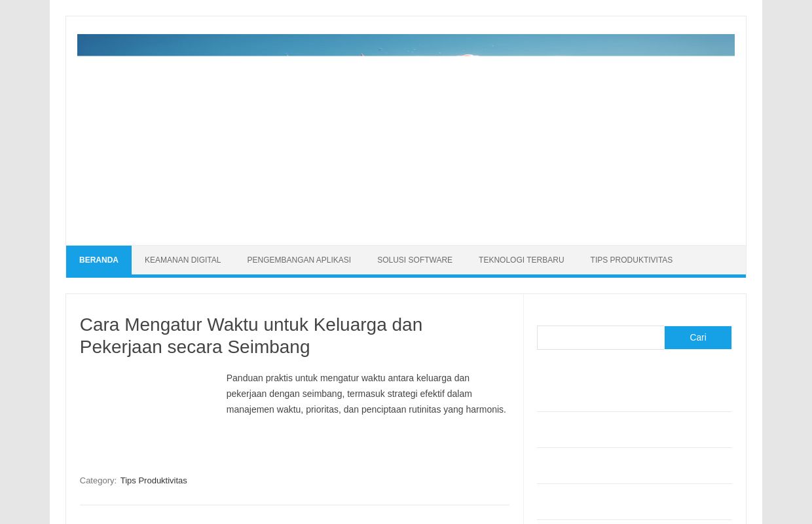
Task: Navigate to the Teknologi Terbaru section
Action: (x=521, y=260)
